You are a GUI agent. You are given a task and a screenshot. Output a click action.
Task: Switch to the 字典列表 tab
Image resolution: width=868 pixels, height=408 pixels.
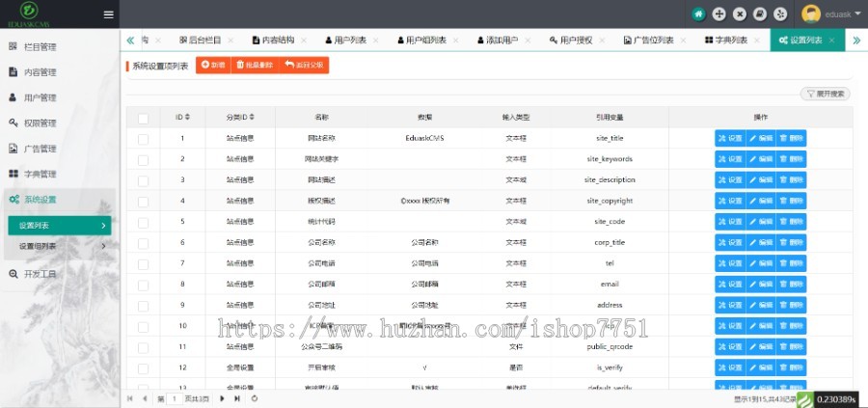coord(726,41)
